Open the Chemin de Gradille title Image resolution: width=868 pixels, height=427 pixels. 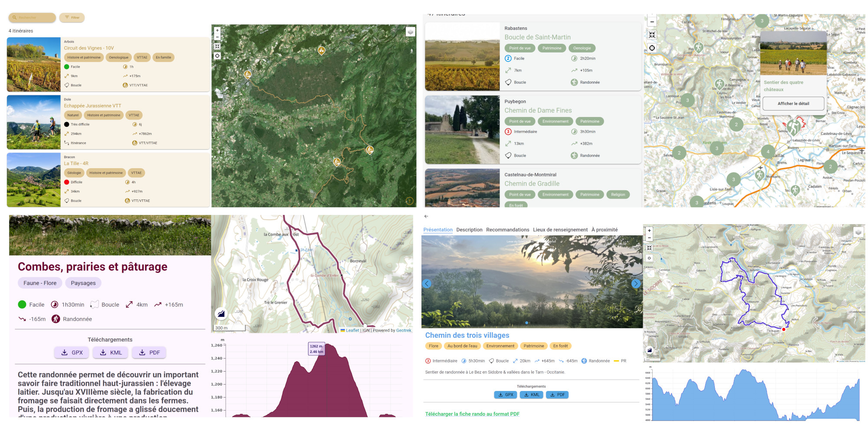(532, 184)
